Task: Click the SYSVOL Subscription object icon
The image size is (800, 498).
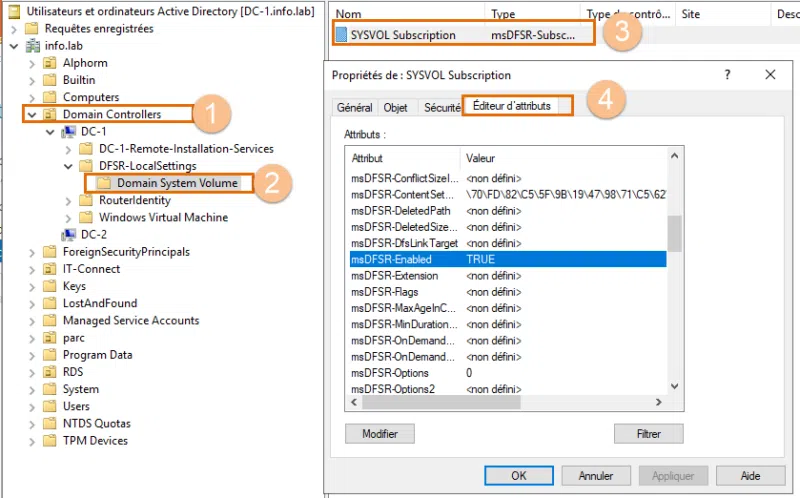Action: [341, 35]
